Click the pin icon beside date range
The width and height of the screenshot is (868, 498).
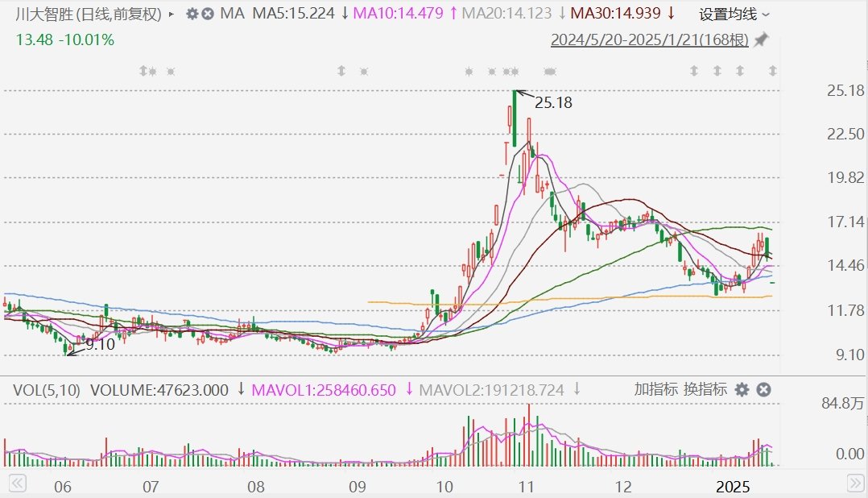(x=761, y=39)
